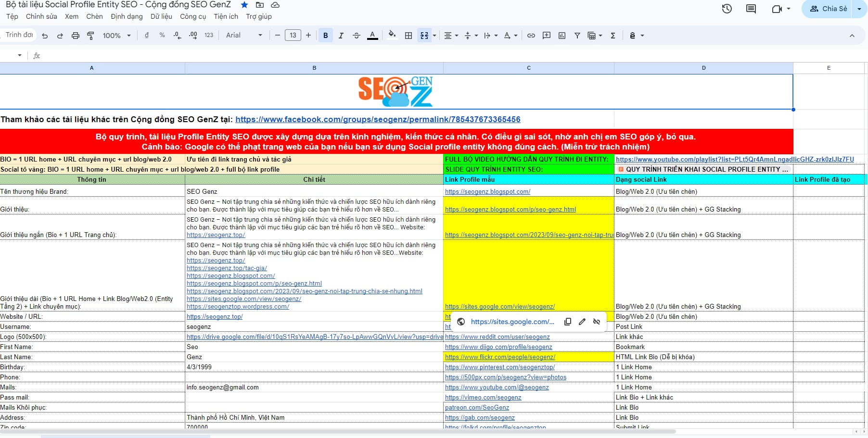
Task: Open the zoom 100% dropdown
Action: (116, 36)
